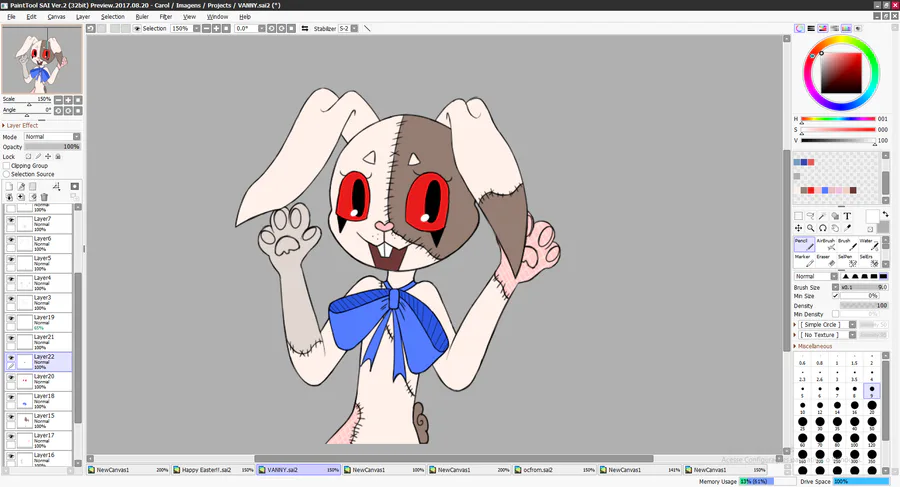
Task: Select Layer22 in the layer list
Action: tap(38, 361)
